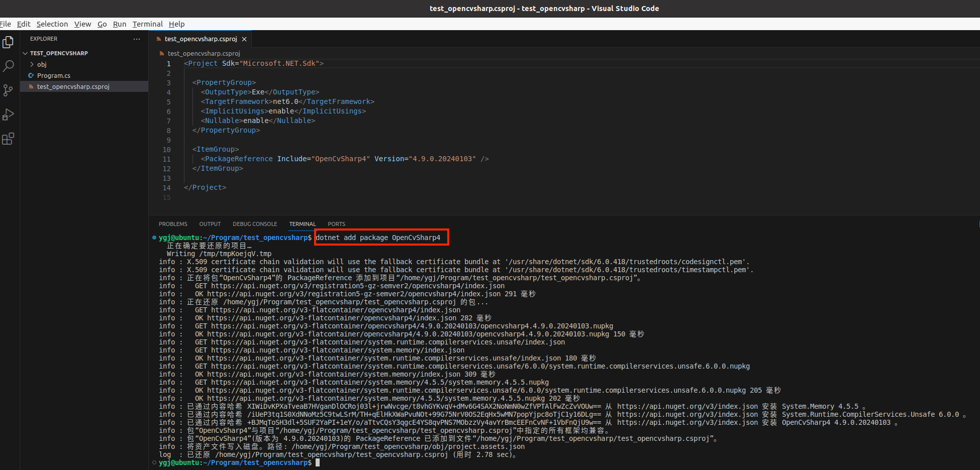The image size is (980, 470).
Task: Switch to the PORTS panel tab
Action: pyautogui.click(x=337, y=224)
